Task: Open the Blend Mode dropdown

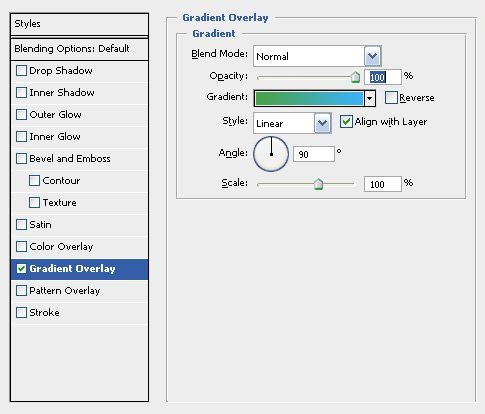Action: pyautogui.click(x=372, y=56)
